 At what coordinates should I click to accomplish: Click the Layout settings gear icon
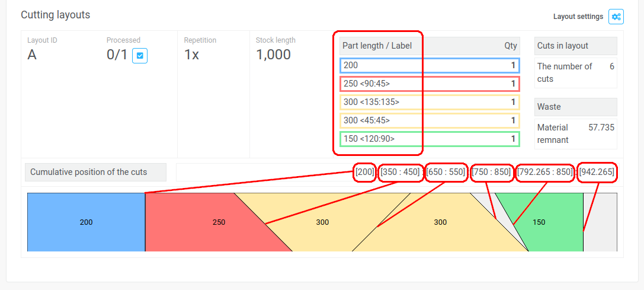616,17
